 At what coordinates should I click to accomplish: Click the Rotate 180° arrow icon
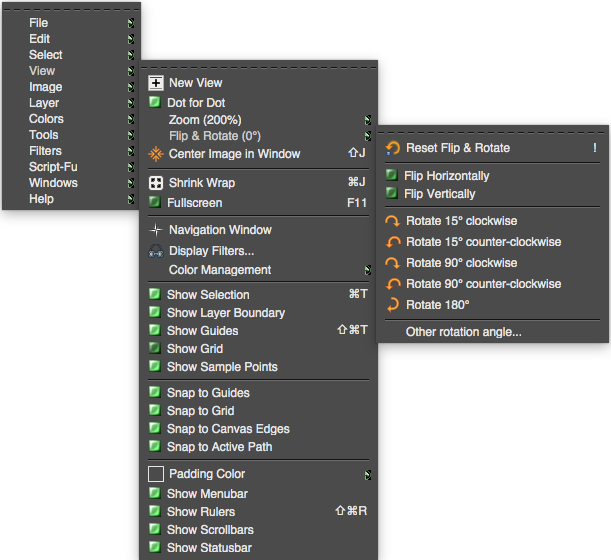pos(393,305)
